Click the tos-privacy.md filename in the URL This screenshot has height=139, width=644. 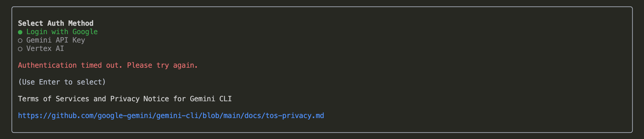point(295,116)
